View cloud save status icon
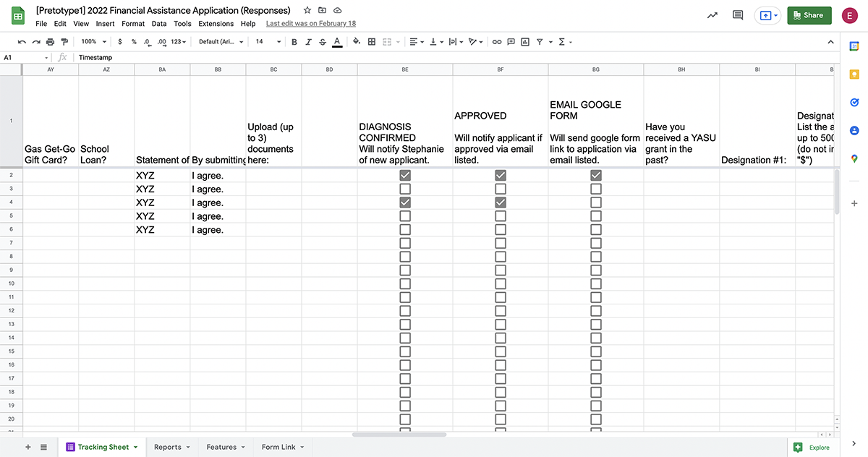Image resolution: width=868 pixels, height=457 pixels. pos(338,11)
